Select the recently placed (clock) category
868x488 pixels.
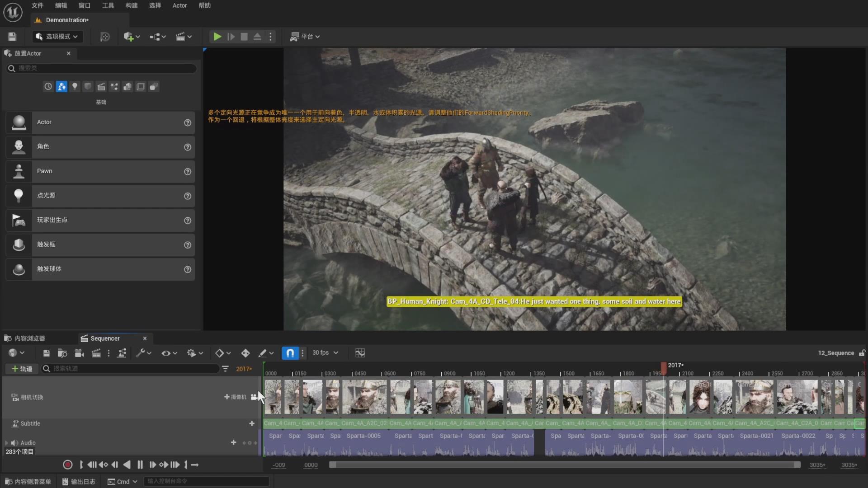[x=48, y=86]
